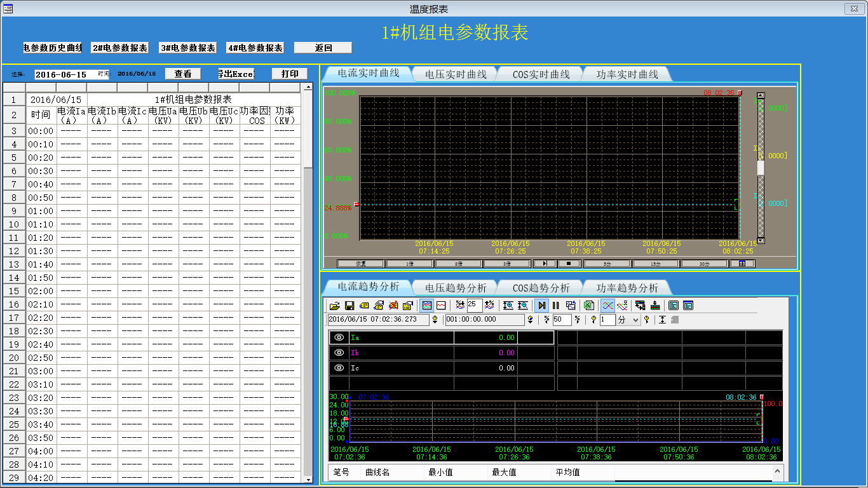868x488 pixels.
Task: Switch to COS趋势分析 tab
Action: point(541,288)
